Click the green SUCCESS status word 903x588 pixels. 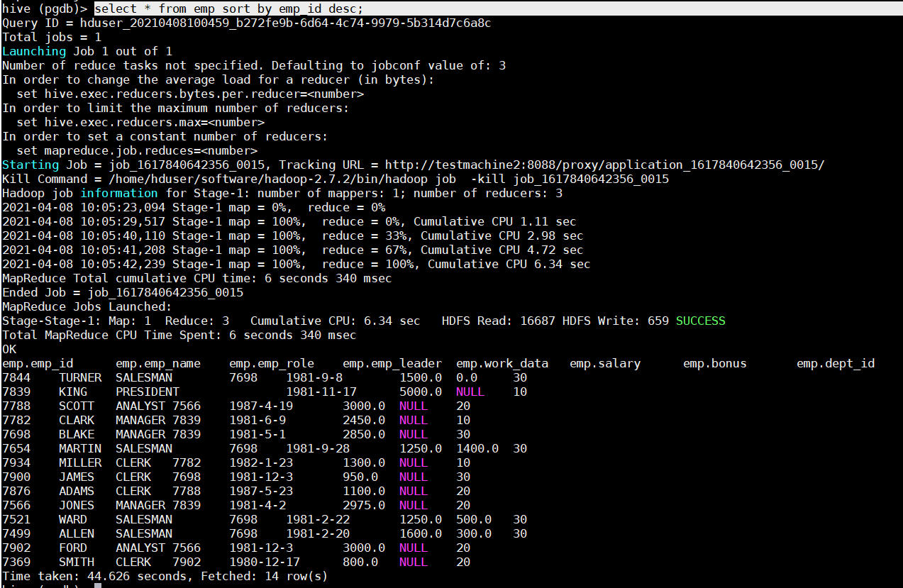[700, 321]
